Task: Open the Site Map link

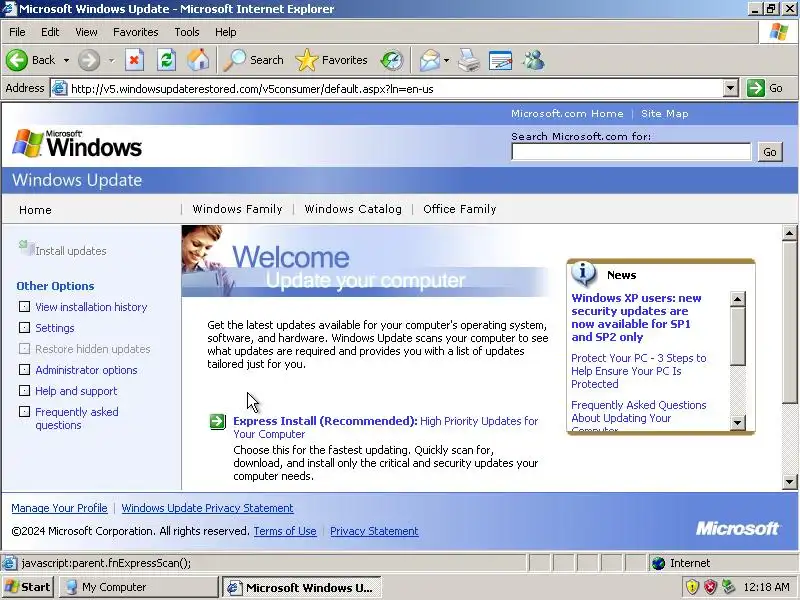Action: [x=664, y=113]
